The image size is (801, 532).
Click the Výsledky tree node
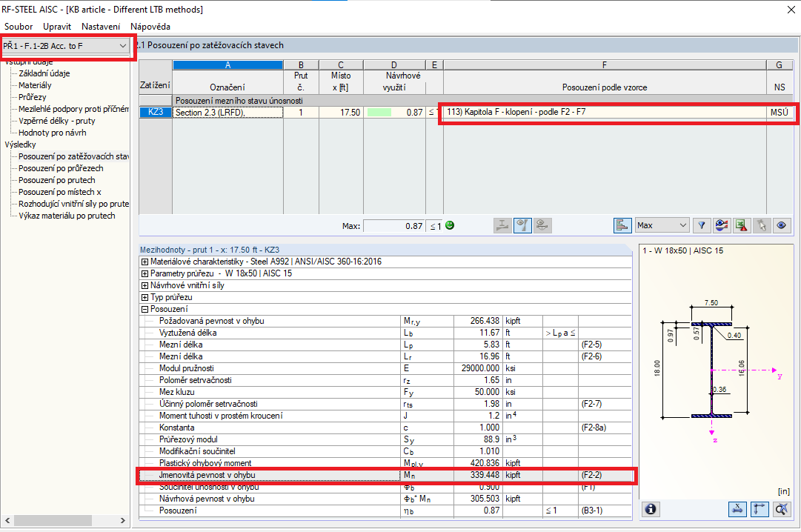point(21,144)
